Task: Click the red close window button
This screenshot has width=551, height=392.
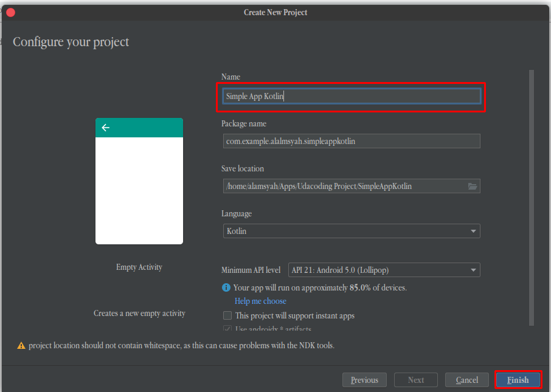Action: [10, 13]
